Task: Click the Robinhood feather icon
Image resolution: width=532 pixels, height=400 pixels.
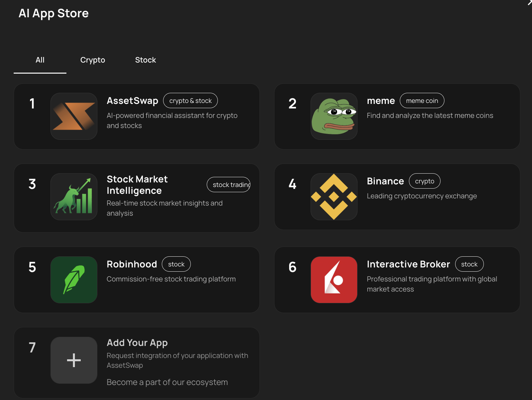Action: [x=74, y=279]
